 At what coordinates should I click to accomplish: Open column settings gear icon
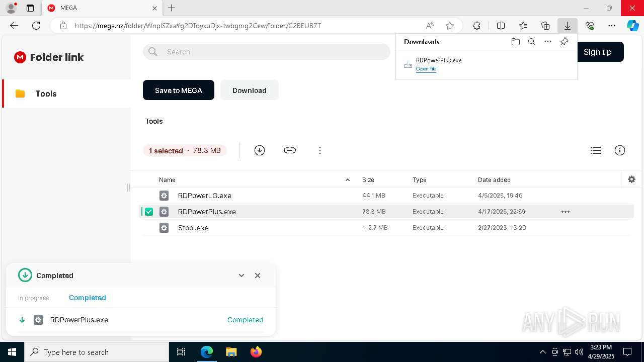pyautogui.click(x=632, y=179)
